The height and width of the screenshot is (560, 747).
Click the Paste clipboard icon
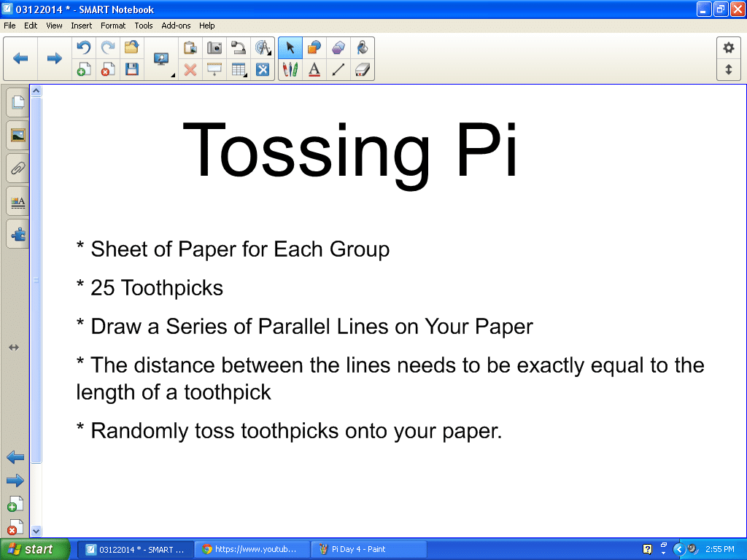tap(190, 47)
